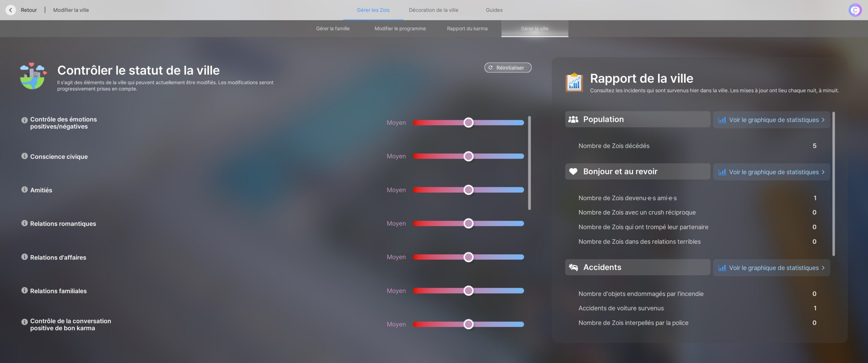Viewport: 868px width, 363px height.
Task: Switch to Décoration de la ville tab
Action: coord(433,10)
